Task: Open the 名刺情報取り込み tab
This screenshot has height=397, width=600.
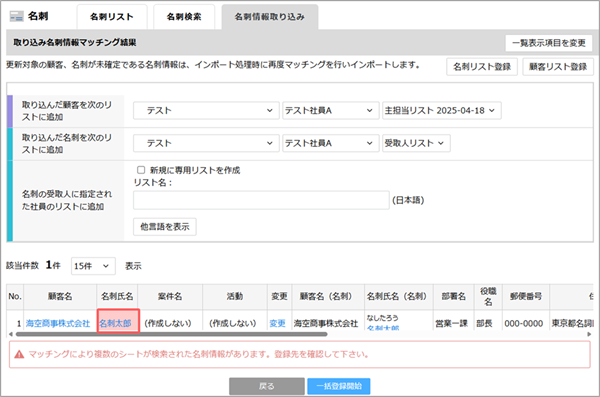Action: coord(269,17)
